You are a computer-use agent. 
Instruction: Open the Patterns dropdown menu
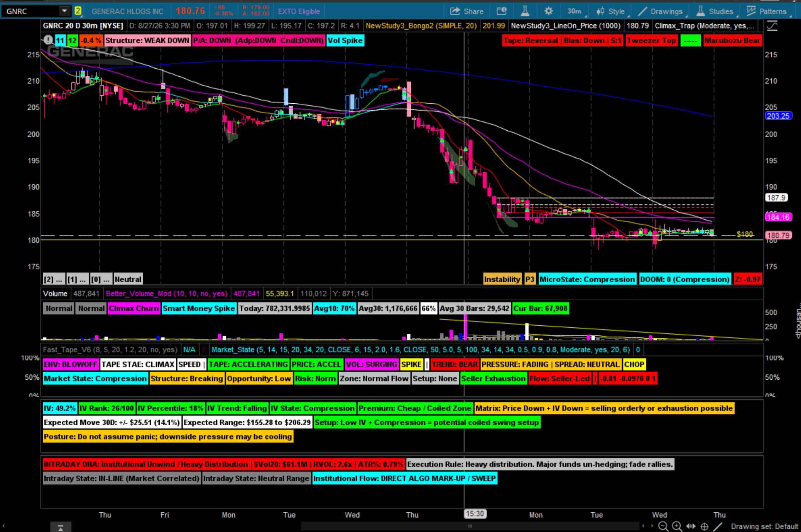(768, 11)
